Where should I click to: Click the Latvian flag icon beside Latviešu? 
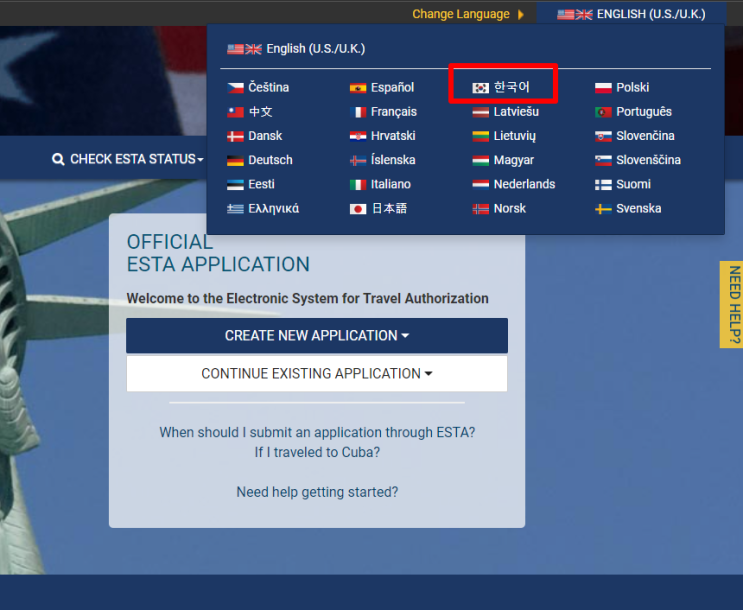tap(480, 112)
